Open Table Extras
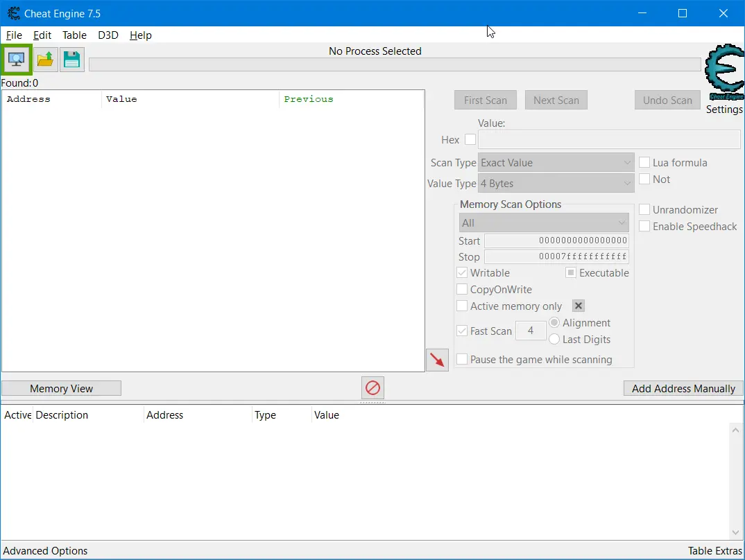Screen dimensions: 745x560 715,550
